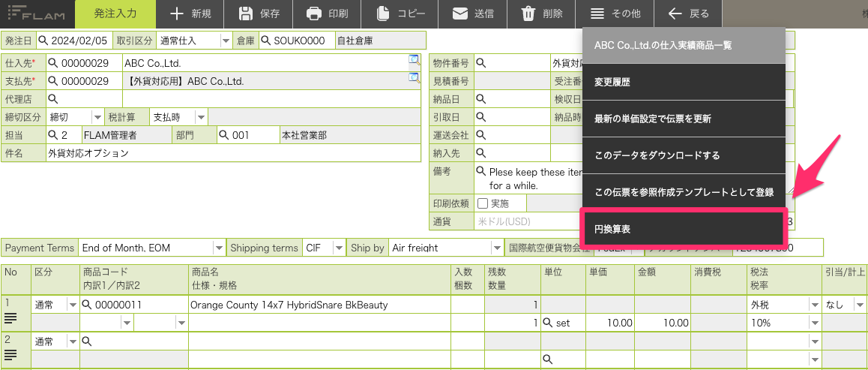The image size is (868, 370).
Task: Delete the slip with 削除
Action: pyautogui.click(x=541, y=14)
